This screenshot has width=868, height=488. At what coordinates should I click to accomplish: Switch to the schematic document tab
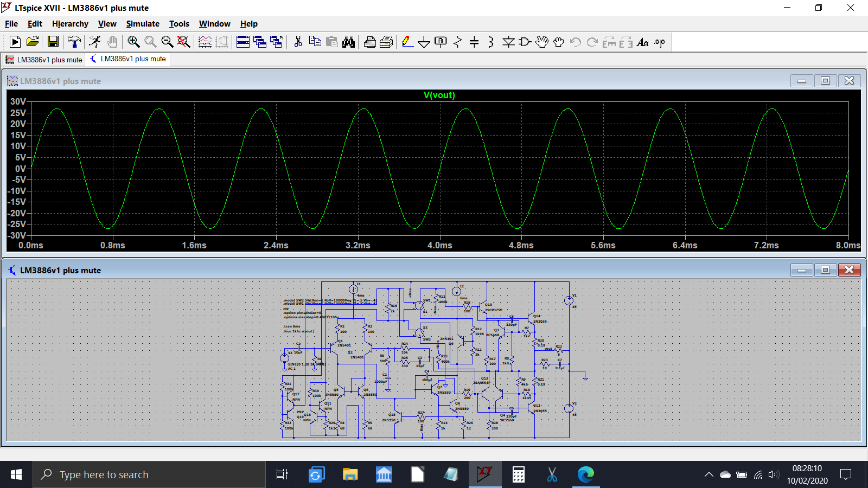[128, 59]
